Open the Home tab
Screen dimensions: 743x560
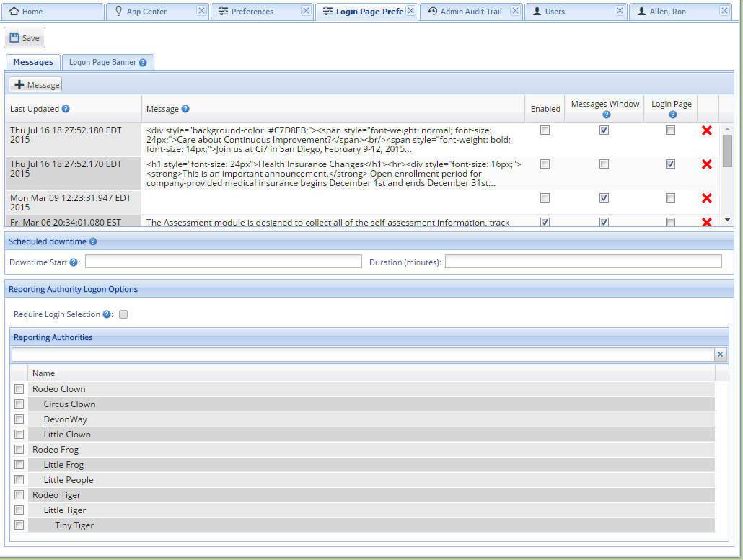52,12
